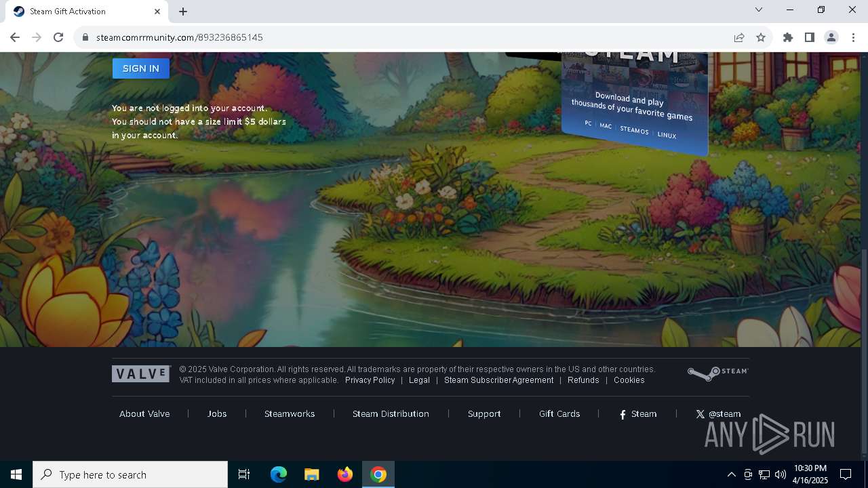Bookmark this page with the star icon
868x488 pixels.
pyautogui.click(x=761, y=37)
